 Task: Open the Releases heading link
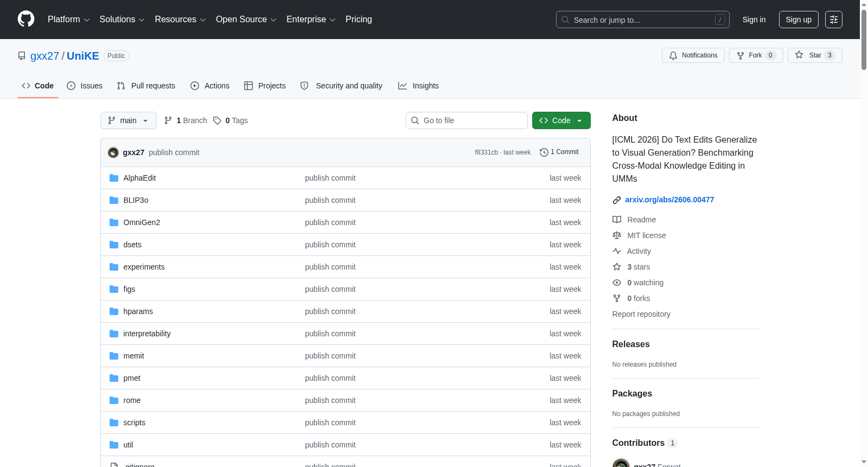(x=631, y=344)
